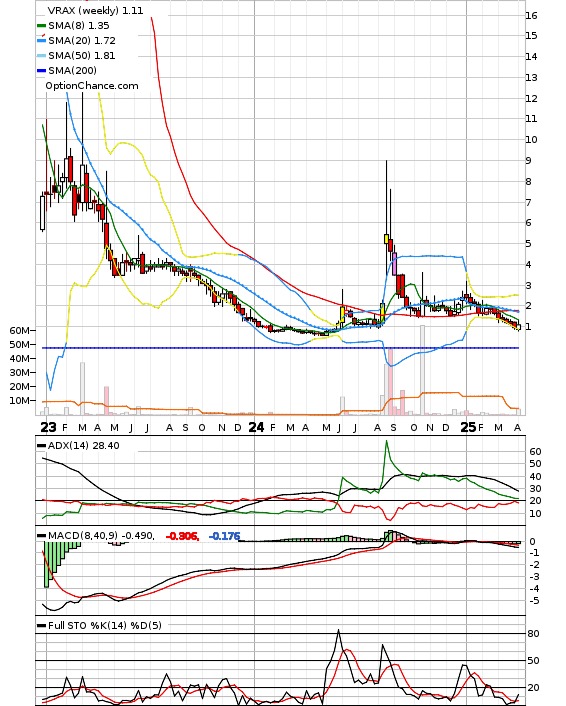Click the VRAX (weekly) 1.11 title
This screenshot has height=706, width=566.
point(95,10)
